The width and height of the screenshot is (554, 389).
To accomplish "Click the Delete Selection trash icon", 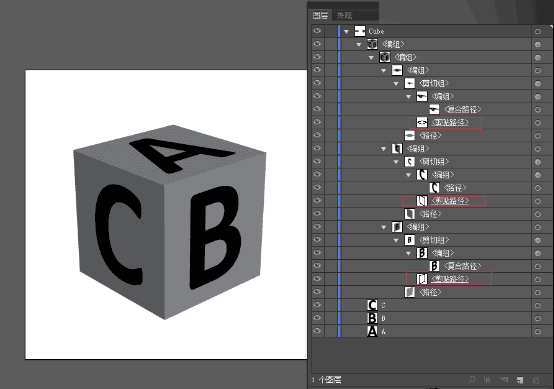I will [536, 380].
